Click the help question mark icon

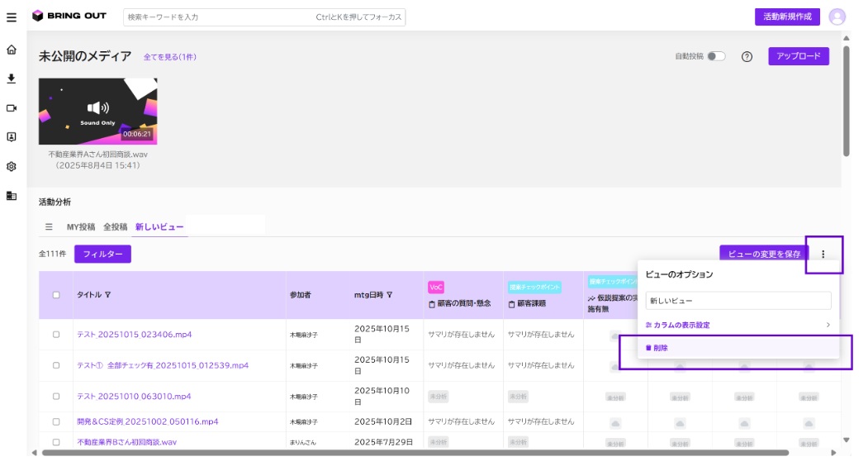pyautogui.click(x=747, y=56)
